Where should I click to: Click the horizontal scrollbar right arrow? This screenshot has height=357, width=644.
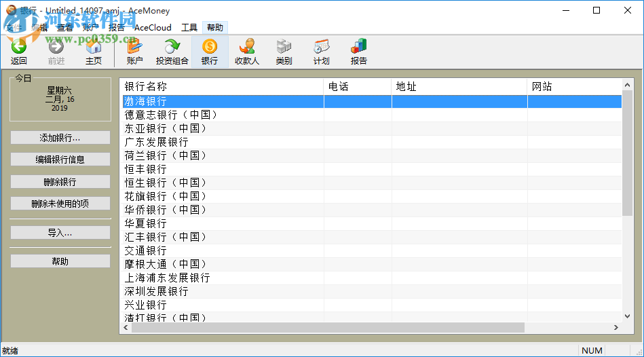click(x=616, y=327)
